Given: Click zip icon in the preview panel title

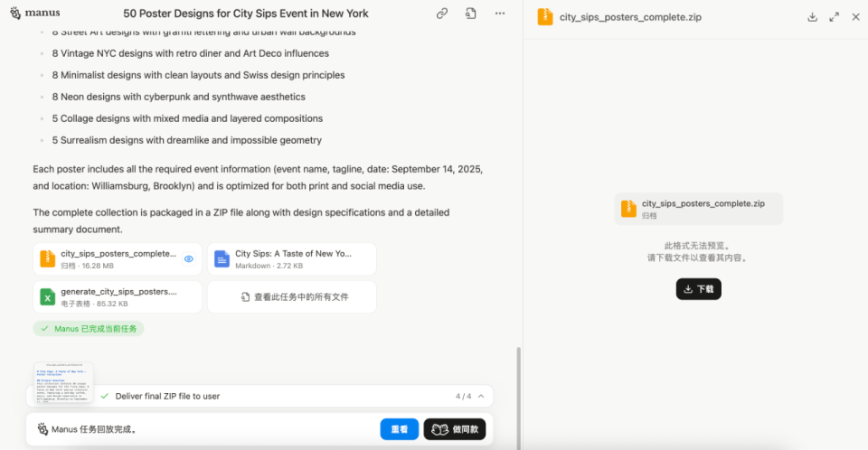Looking at the screenshot, I should pos(545,17).
